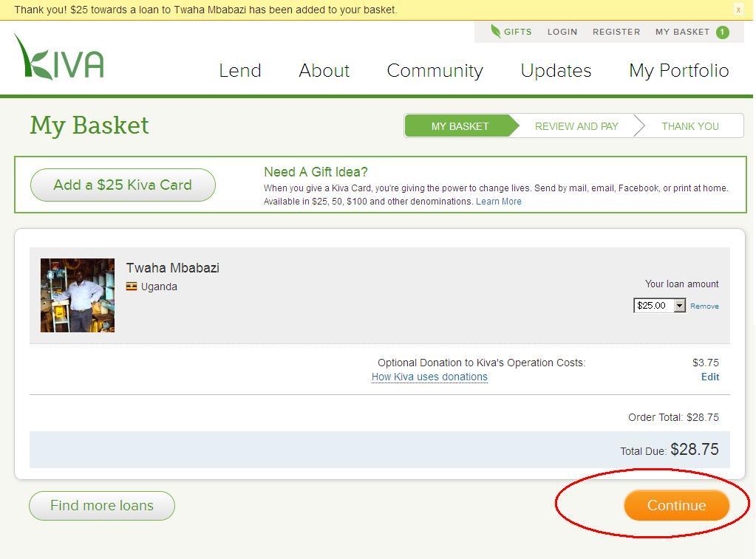The image size is (756, 559).
Task: Open the Community menu
Action: click(x=435, y=71)
